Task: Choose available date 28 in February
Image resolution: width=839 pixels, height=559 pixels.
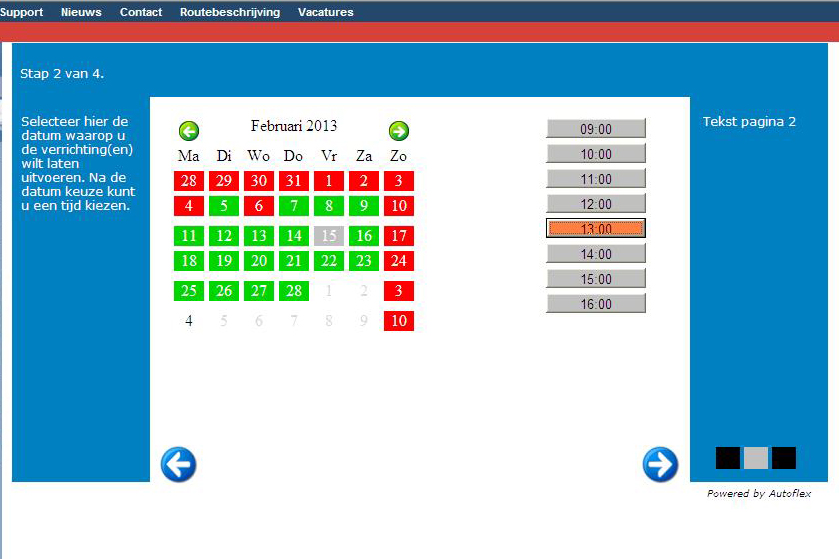Action: 294,291
